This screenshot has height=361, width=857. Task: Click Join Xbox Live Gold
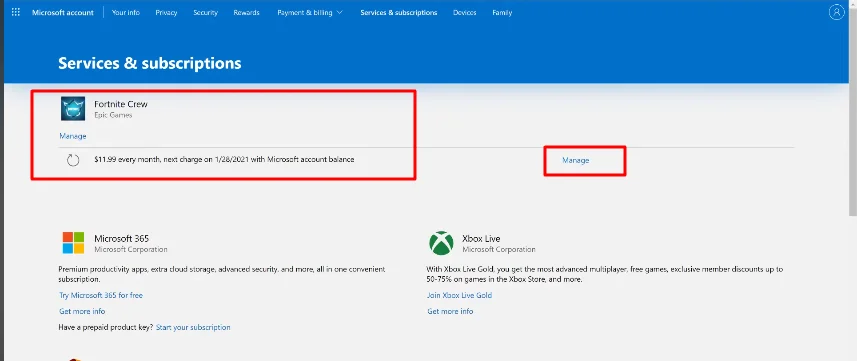(x=460, y=295)
